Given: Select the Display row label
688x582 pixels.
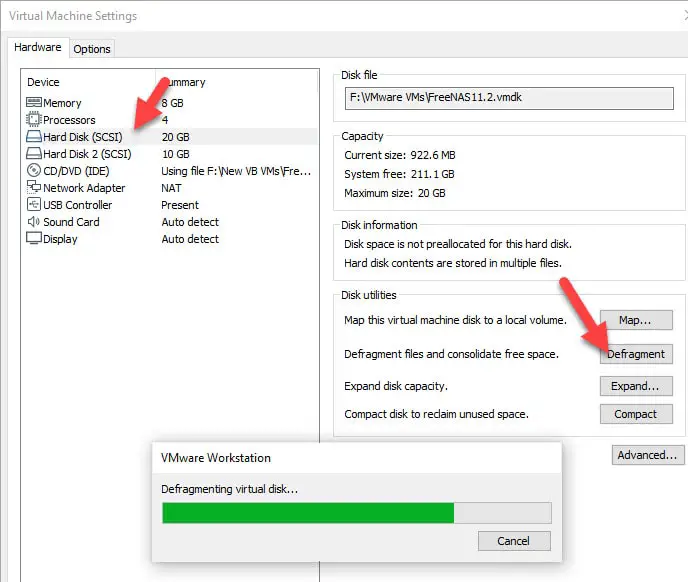Looking at the screenshot, I should [x=61, y=239].
